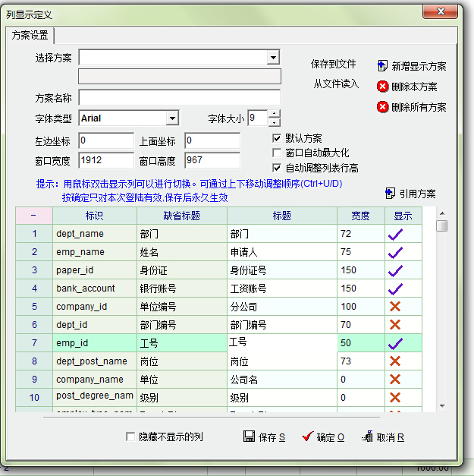The width and height of the screenshot is (474, 476).
Task: Uncheck the 默认方案 checkbox
Action: coord(278,138)
